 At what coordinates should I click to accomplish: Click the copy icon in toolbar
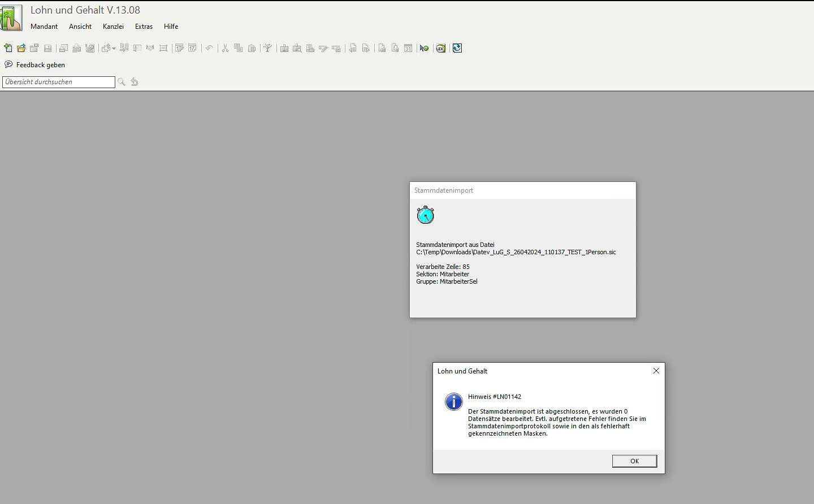238,48
